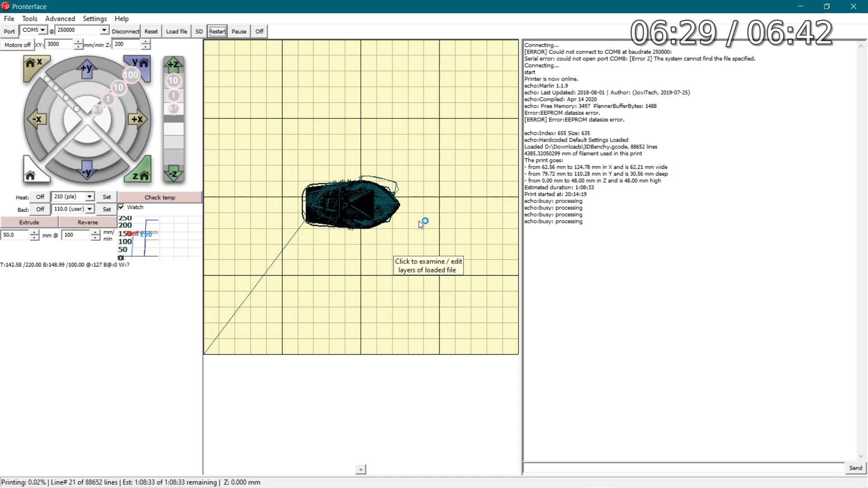Image resolution: width=868 pixels, height=488 pixels.
Task: Decrease the extrude speed spinner from 100
Action: (95, 238)
